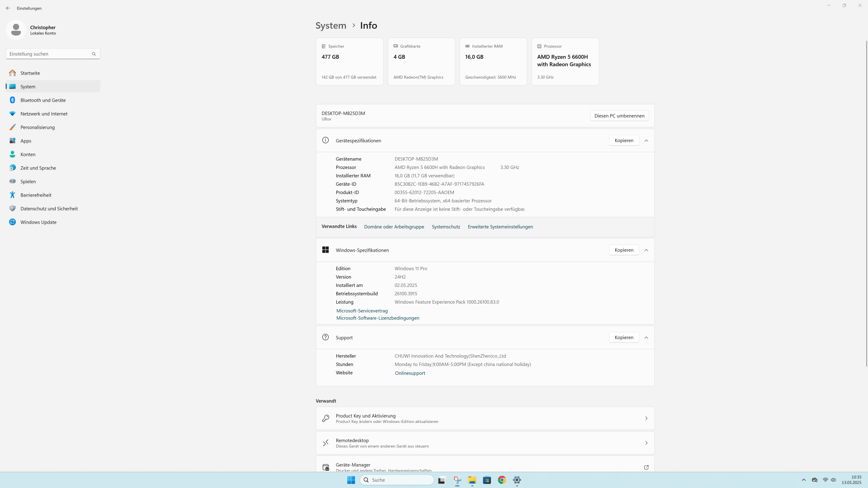
Task: Collapse the Gerätespezifikationen section
Action: pyautogui.click(x=646, y=141)
